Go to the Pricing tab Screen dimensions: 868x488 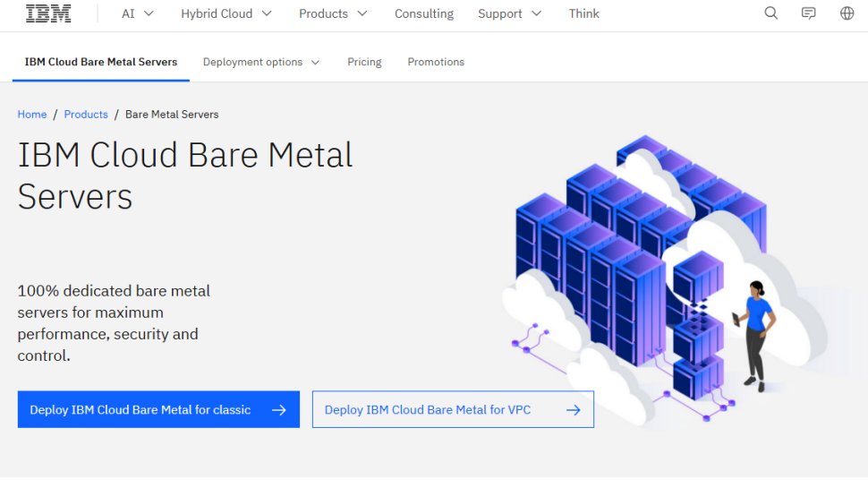(364, 62)
